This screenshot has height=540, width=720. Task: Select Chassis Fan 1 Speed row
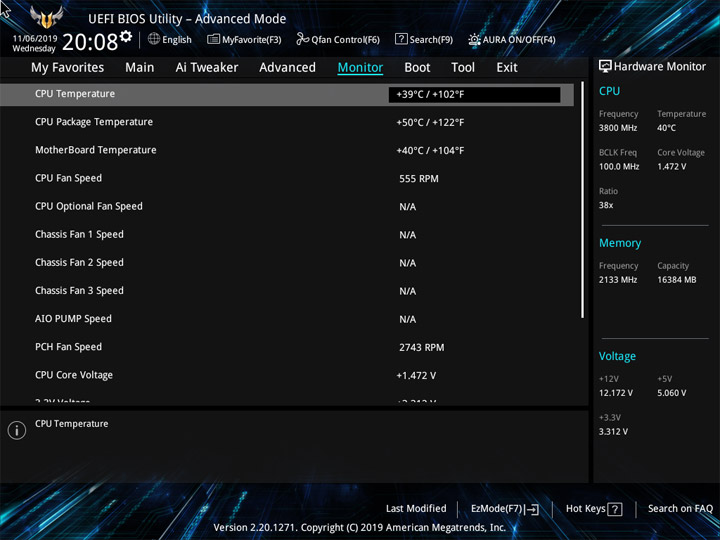pyautogui.click(x=287, y=235)
